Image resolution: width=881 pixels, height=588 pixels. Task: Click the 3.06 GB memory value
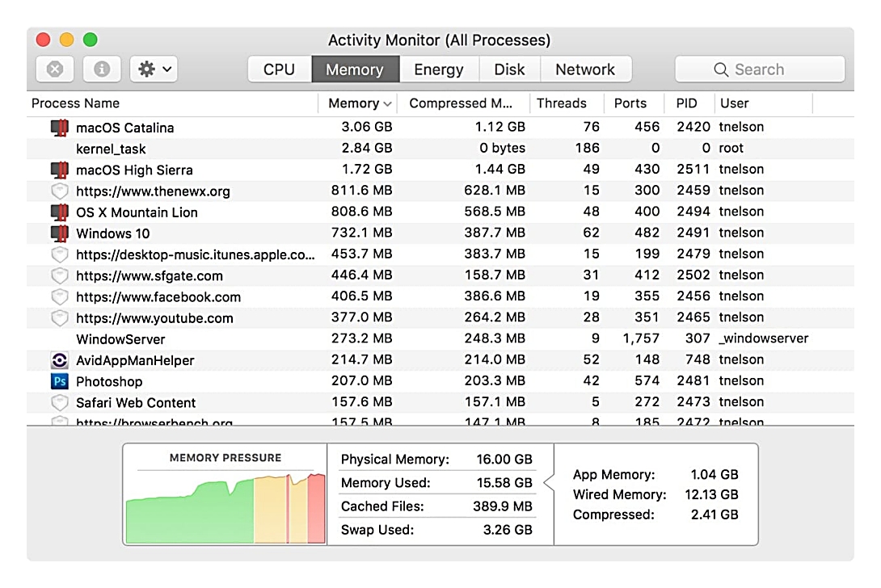366,127
